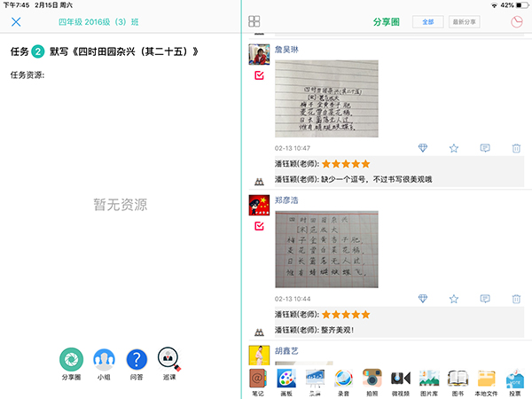Open 詹昊琳's profile name link
This screenshot has height=399, width=532.
click(x=286, y=50)
